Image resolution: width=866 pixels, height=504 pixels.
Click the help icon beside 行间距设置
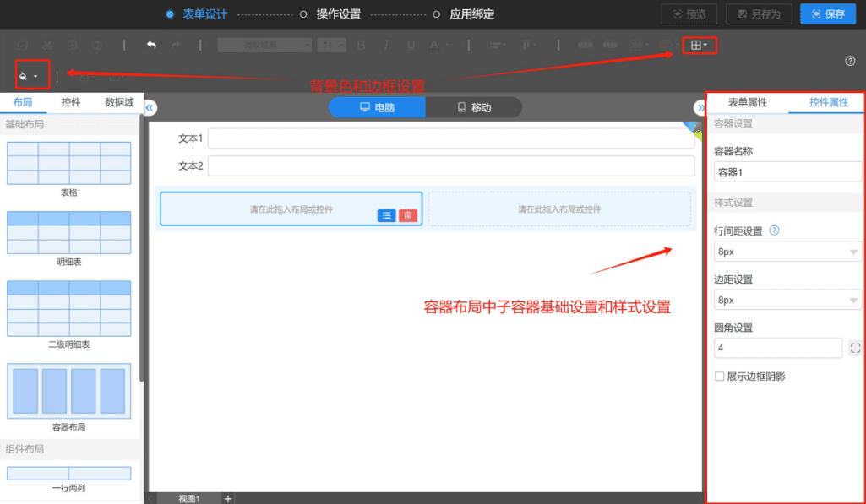(774, 230)
